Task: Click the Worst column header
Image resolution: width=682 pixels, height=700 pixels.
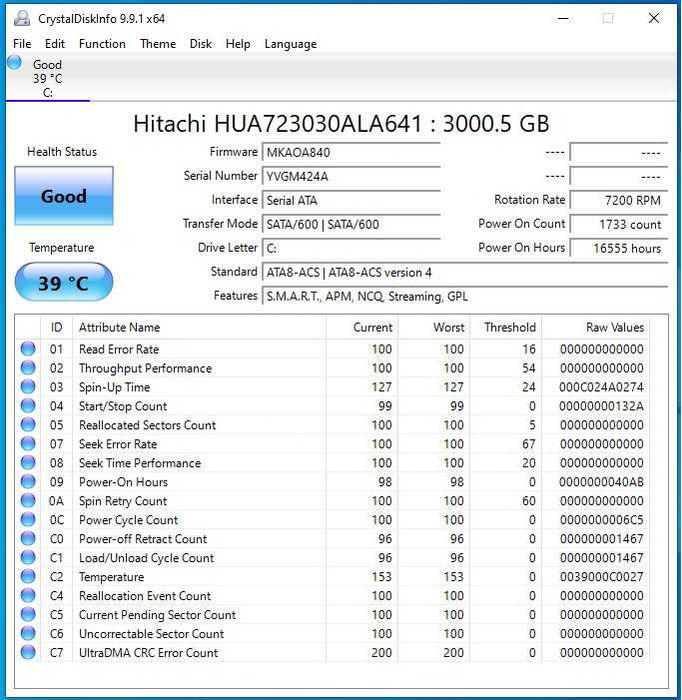Action: point(434,327)
